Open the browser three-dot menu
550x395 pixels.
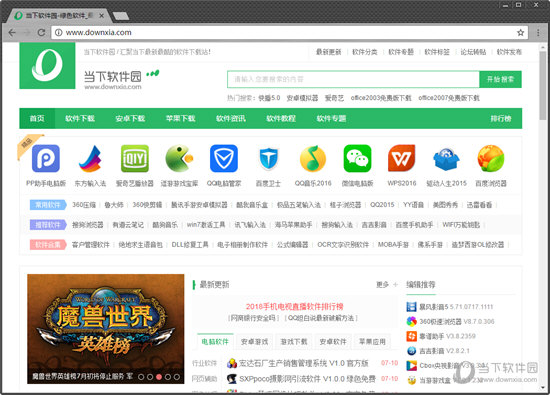(538, 33)
